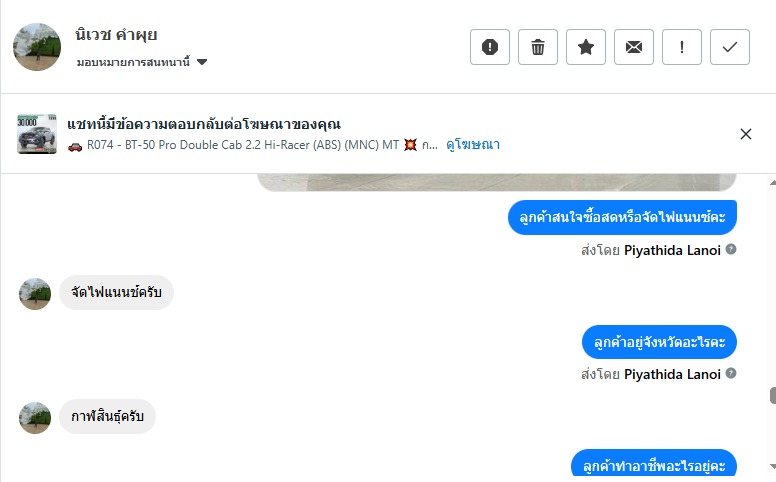Screen dimensions: 776x482
Task: Open the ดูโฆษณา link
Action: 473,144
